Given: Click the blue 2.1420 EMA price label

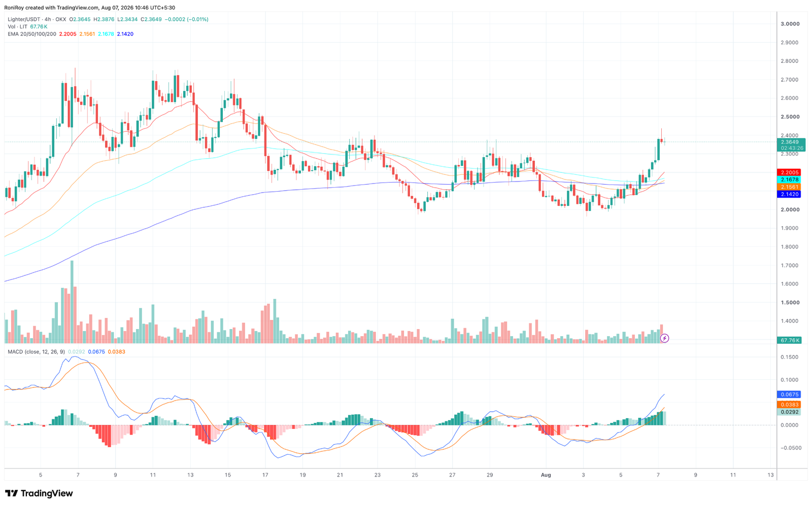Looking at the screenshot, I should tap(789, 194).
